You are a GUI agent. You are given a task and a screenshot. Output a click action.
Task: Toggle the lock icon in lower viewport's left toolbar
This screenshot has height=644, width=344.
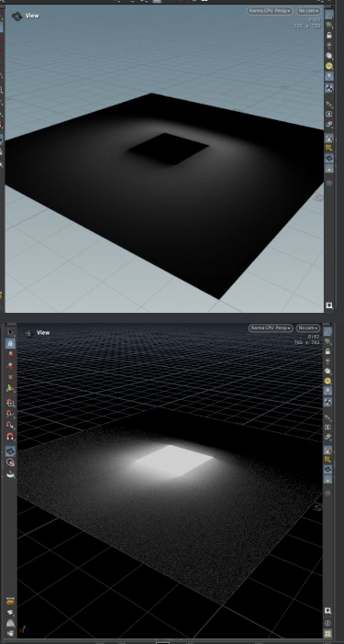click(11, 343)
